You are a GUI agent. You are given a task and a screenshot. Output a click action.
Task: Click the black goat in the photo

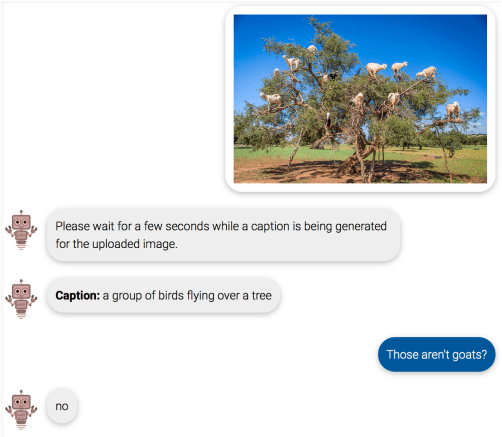point(332,76)
